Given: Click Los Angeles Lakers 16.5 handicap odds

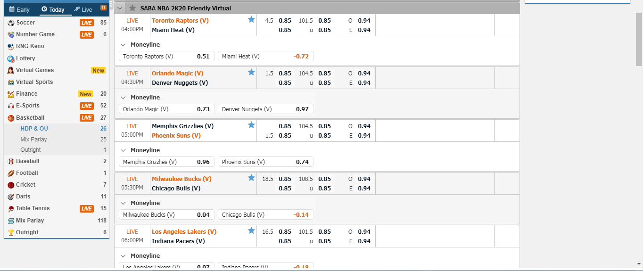Looking at the screenshot, I should (x=285, y=232).
